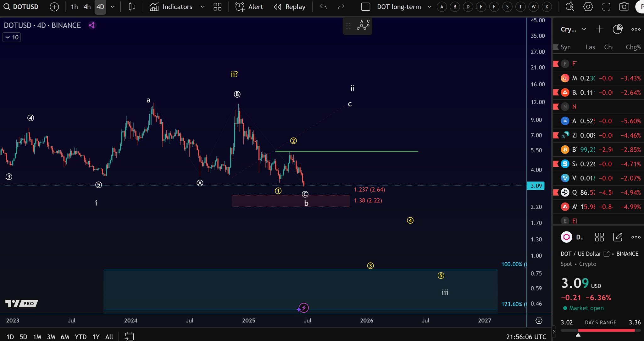This screenshot has width=644, height=341.
Task: Open the candlestick chart type selector
Action: coord(132,7)
